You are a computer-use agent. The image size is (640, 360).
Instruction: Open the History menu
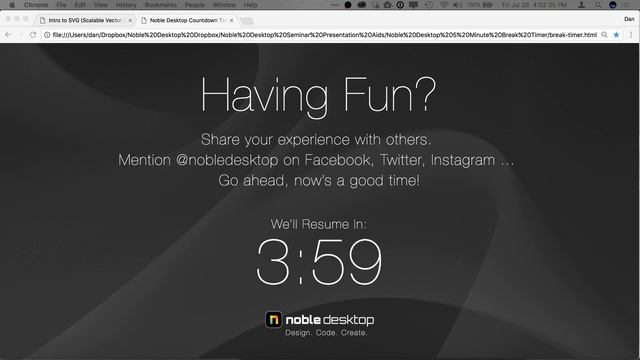tap(126, 5)
